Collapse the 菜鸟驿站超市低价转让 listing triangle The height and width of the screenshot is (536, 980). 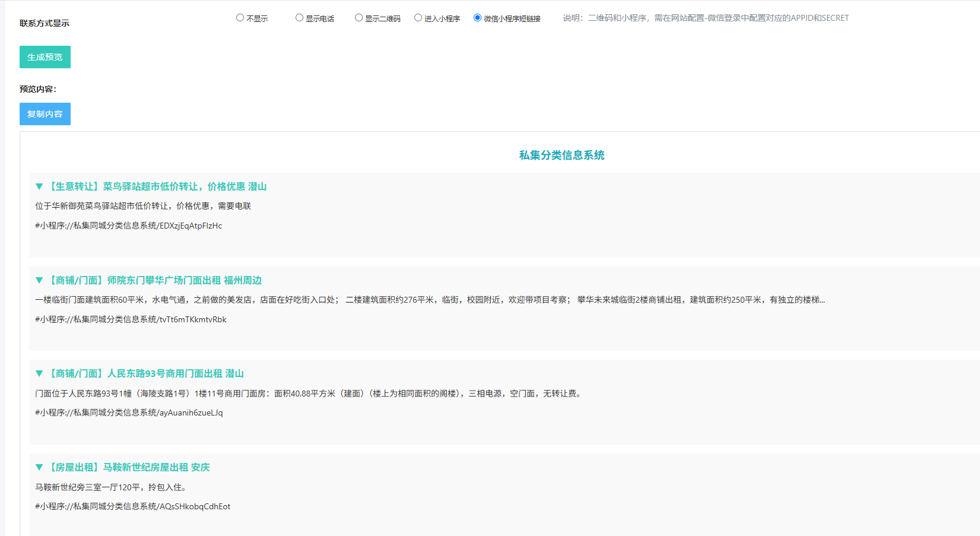(x=39, y=186)
